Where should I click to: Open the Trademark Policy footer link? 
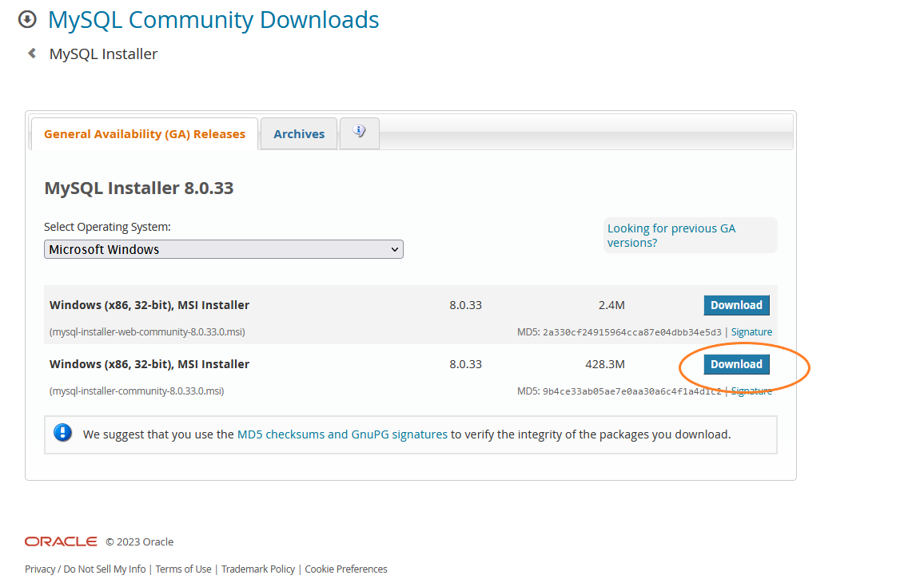tap(258, 569)
